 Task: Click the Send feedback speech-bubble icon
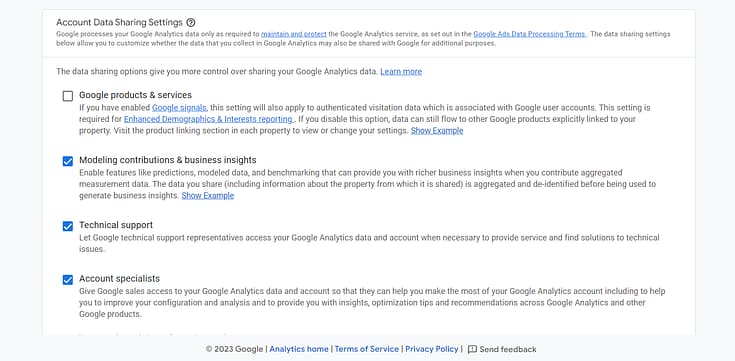[x=472, y=349]
